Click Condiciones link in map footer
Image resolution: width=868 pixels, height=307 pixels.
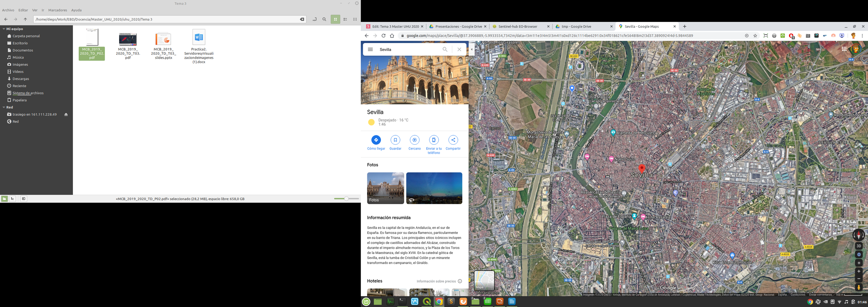(798, 295)
